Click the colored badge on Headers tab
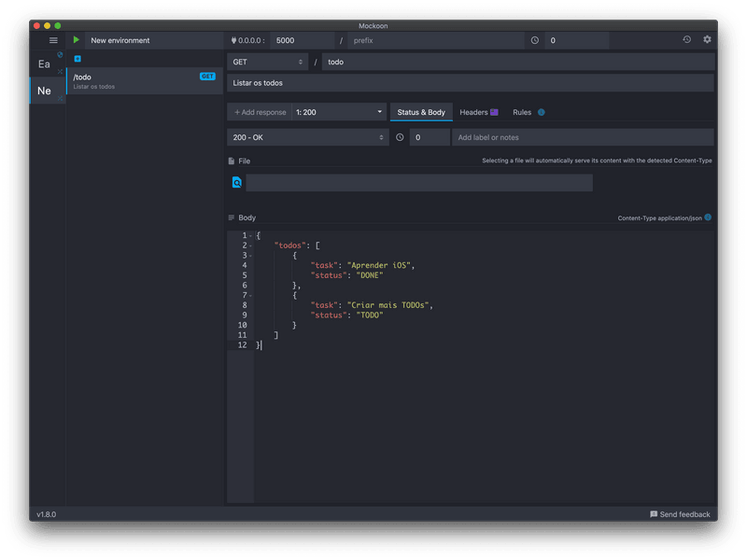 click(494, 112)
